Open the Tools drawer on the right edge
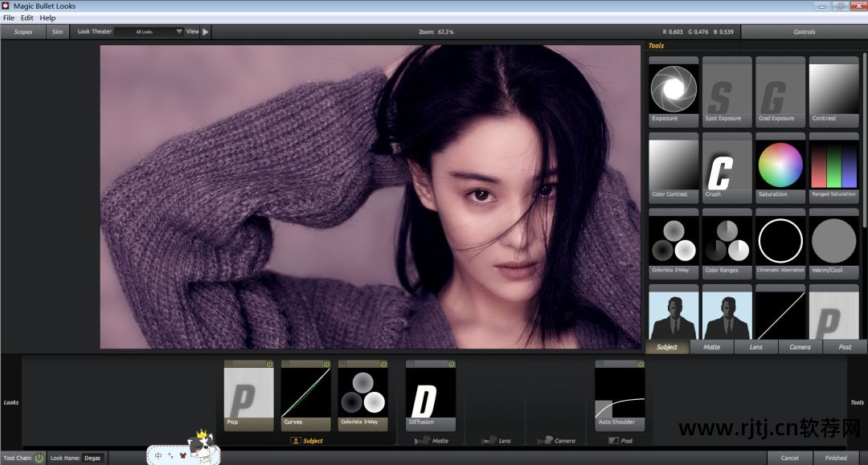 pos(857,402)
